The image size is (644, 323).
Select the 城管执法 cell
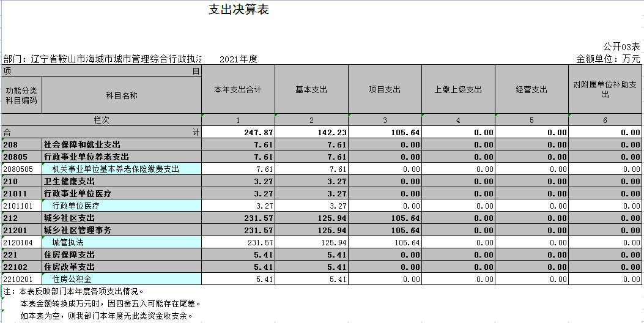coord(122,242)
